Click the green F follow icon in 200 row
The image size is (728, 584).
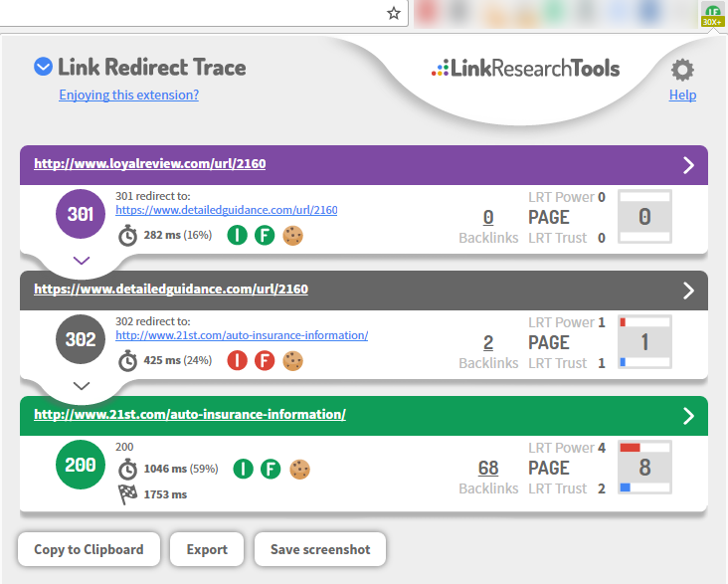coord(271,469)
